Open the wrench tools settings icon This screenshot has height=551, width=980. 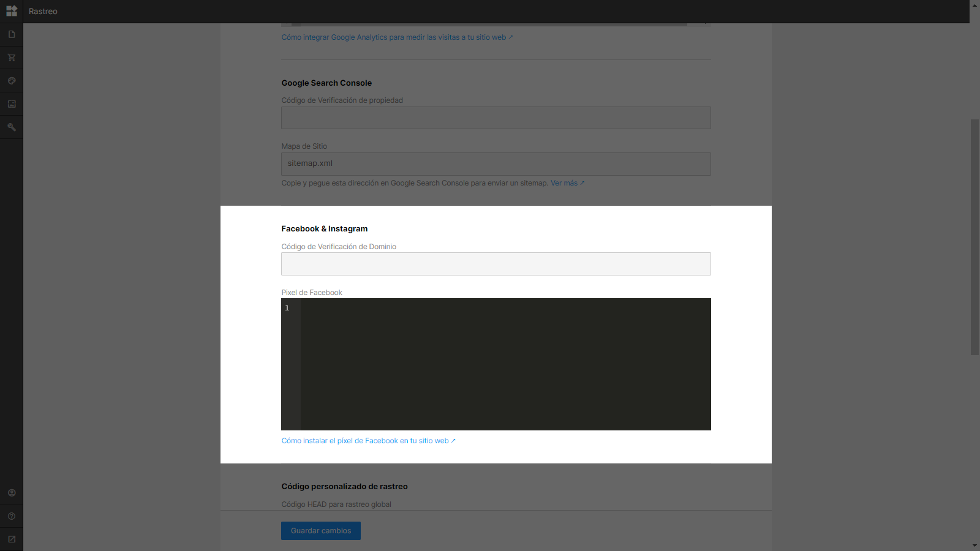click(x=12, y=127)
